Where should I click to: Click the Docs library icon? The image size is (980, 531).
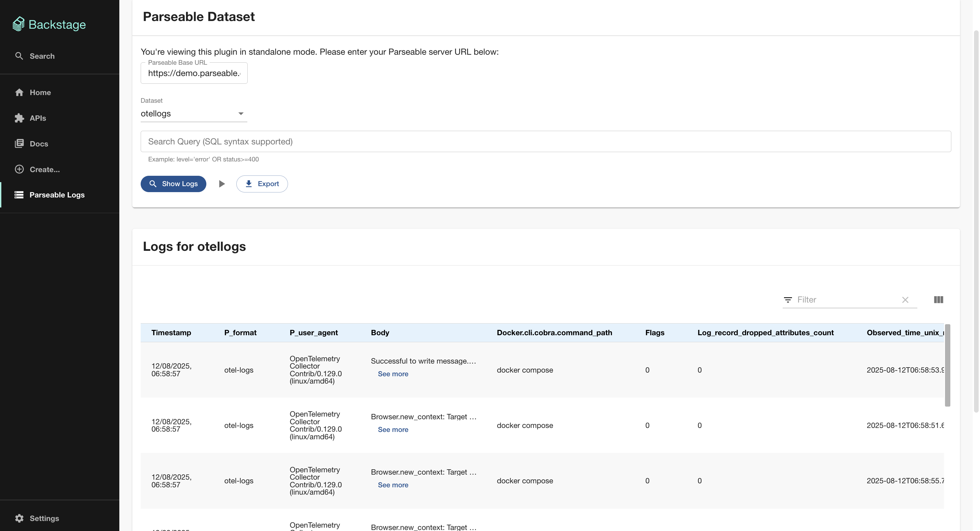(19, 143)
